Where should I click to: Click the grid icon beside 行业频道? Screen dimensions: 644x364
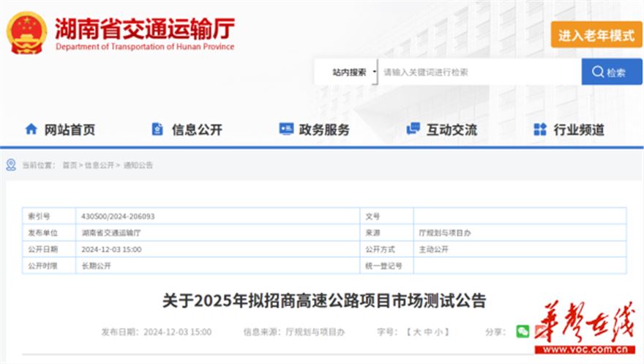[540, 130]
